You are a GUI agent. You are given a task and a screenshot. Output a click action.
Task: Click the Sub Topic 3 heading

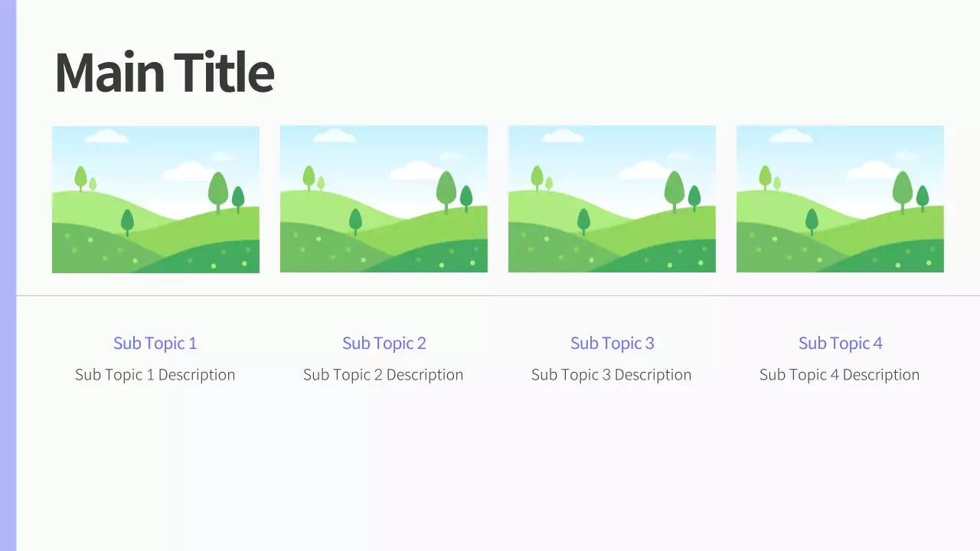pyautogui.click(x=612, y=343)
